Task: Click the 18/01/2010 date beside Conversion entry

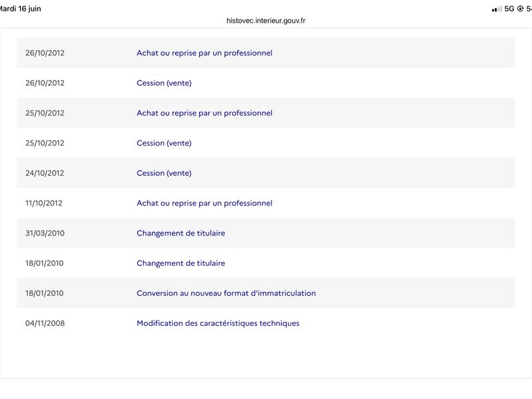Action: click(44, 293)
